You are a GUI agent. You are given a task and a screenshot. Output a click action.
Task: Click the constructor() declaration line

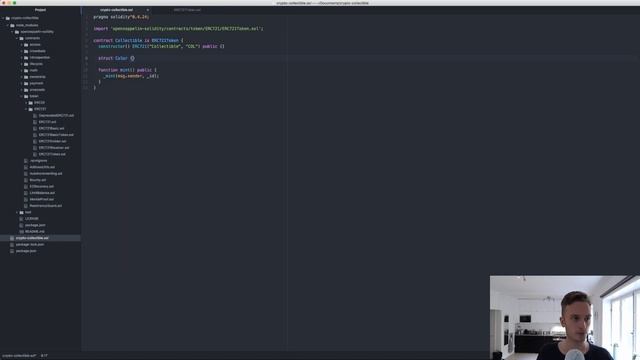161,47
